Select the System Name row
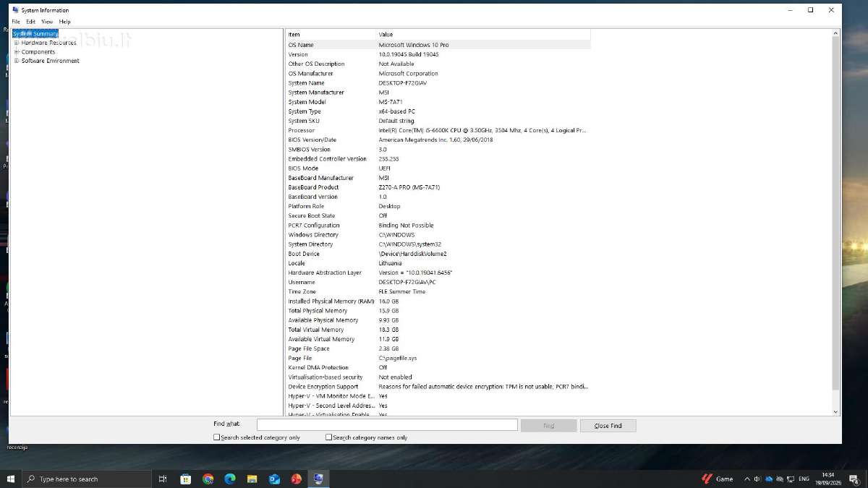This screenshot has height=488, width=868. [438, 83]
